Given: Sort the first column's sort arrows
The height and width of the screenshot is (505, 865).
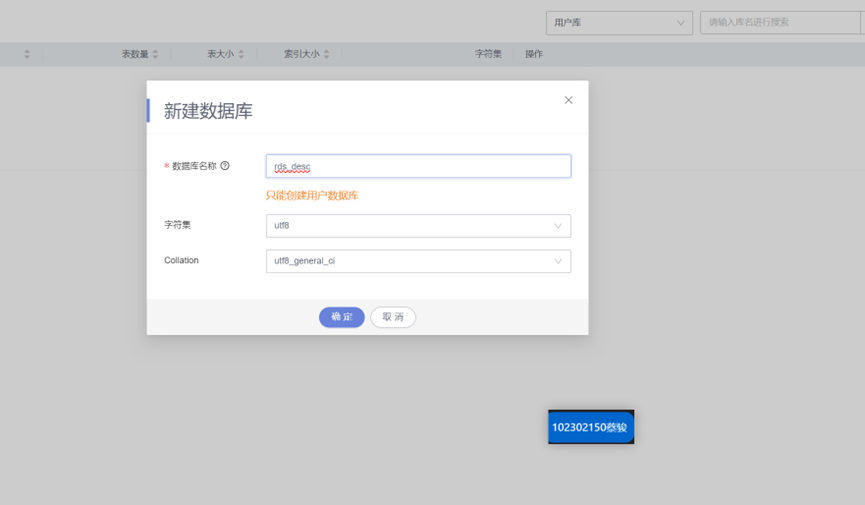Looking at the screenshot, I should click(x=27, y=54).
